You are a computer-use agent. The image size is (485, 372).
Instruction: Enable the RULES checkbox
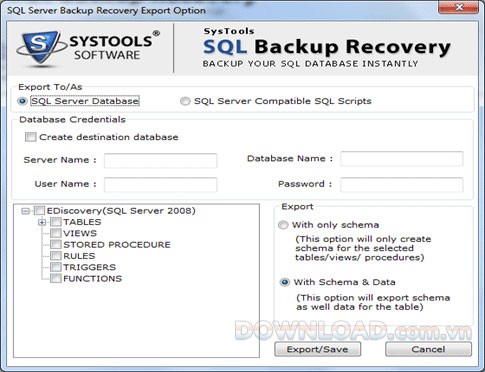click(56, 256)
